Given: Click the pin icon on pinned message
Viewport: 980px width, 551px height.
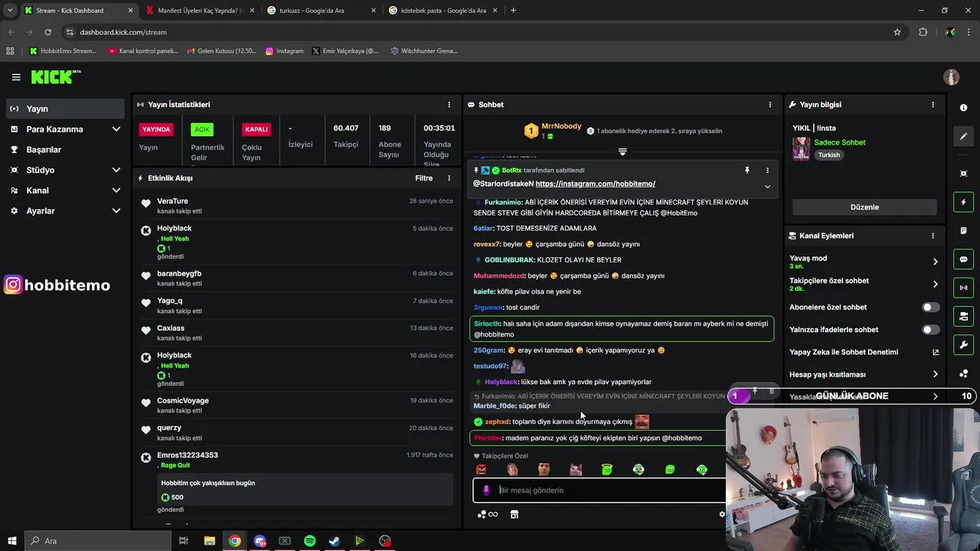Looking at the screenshot, I should click(747, 171).
